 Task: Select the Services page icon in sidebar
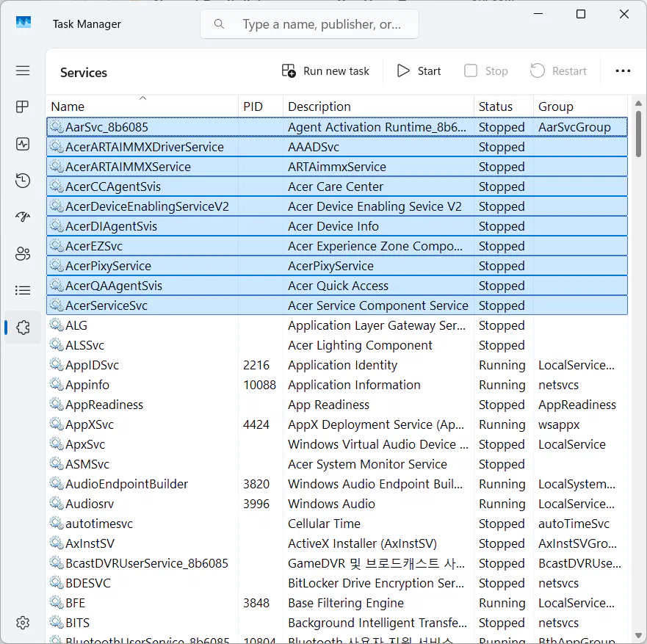point(23,328)
